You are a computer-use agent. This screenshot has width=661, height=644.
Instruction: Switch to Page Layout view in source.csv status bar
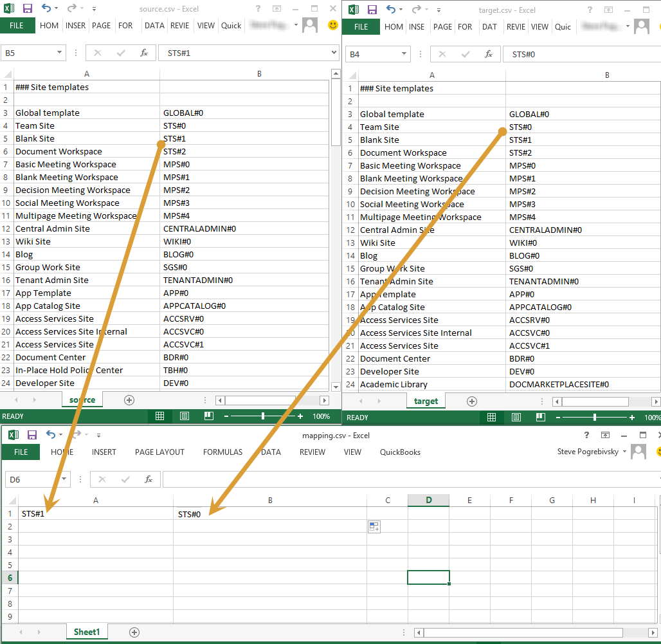(185, 416)
